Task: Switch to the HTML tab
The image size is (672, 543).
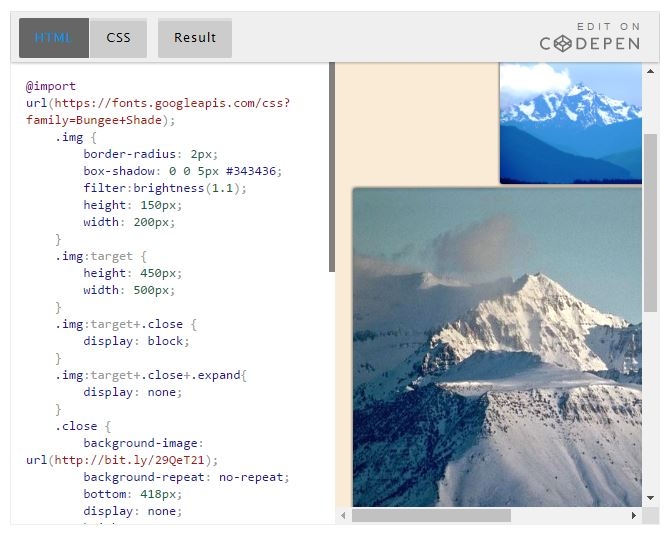Action: click(x=54, y=38)
